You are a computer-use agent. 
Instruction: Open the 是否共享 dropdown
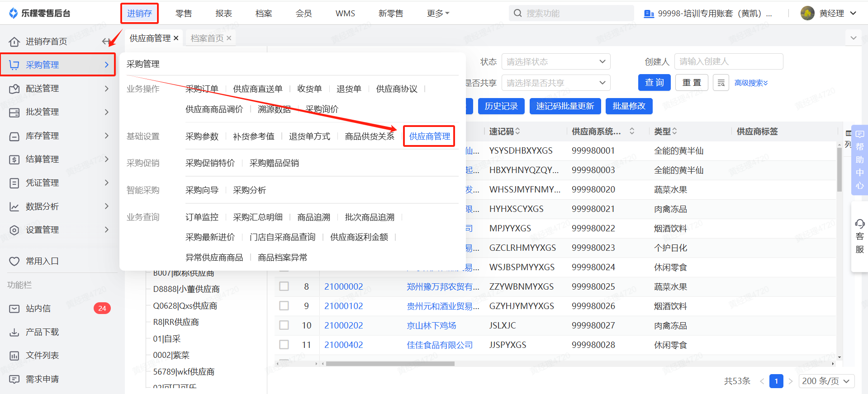click(x=556, y=83)
